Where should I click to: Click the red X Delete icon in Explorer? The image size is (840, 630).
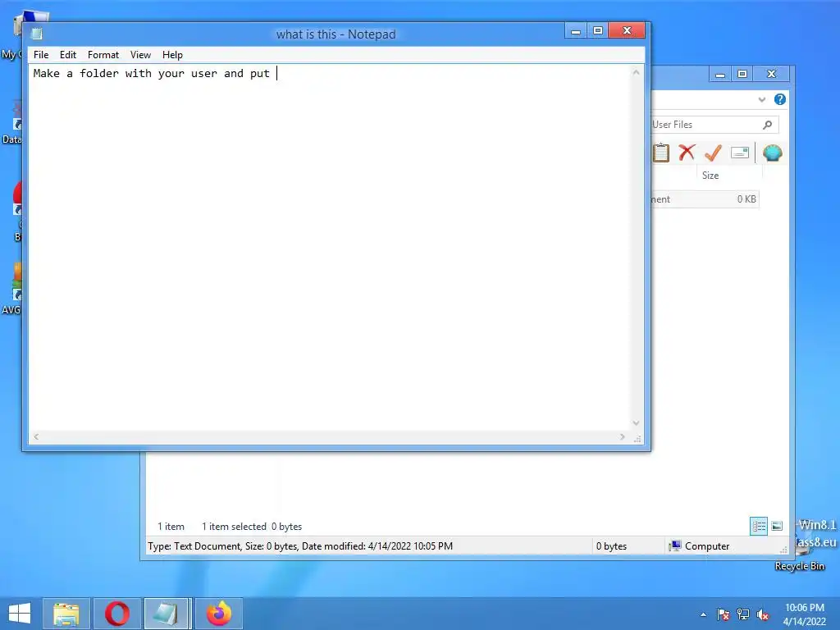(687, 153)
